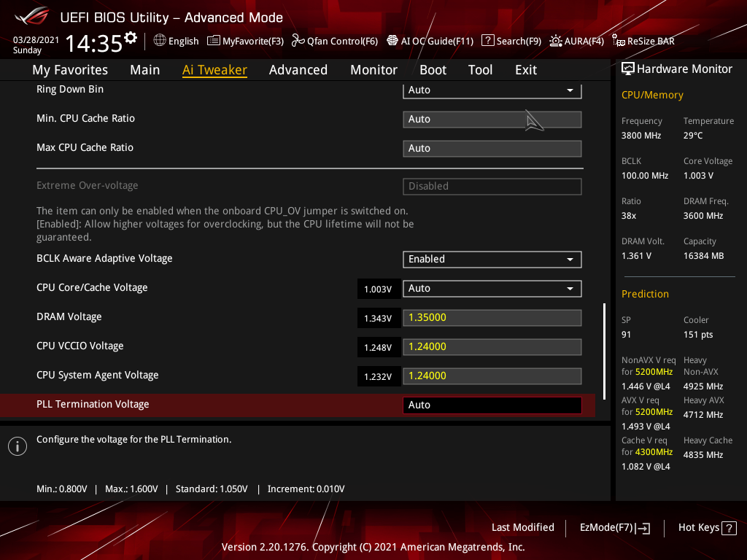Click the 3800 MHz frequency value
The width and height of the screenshot is (747, 560).
coord(641,136)
